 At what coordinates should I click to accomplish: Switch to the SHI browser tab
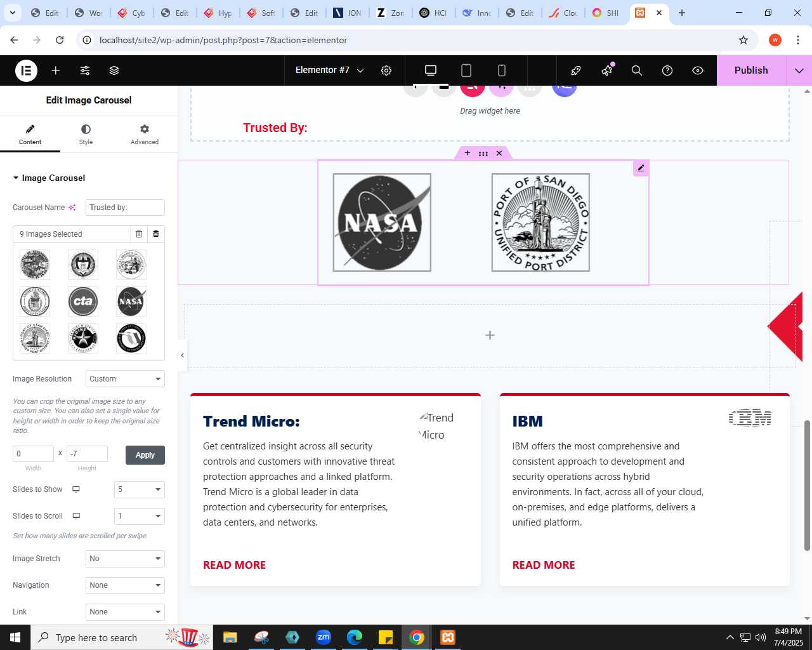coord(606,13)
